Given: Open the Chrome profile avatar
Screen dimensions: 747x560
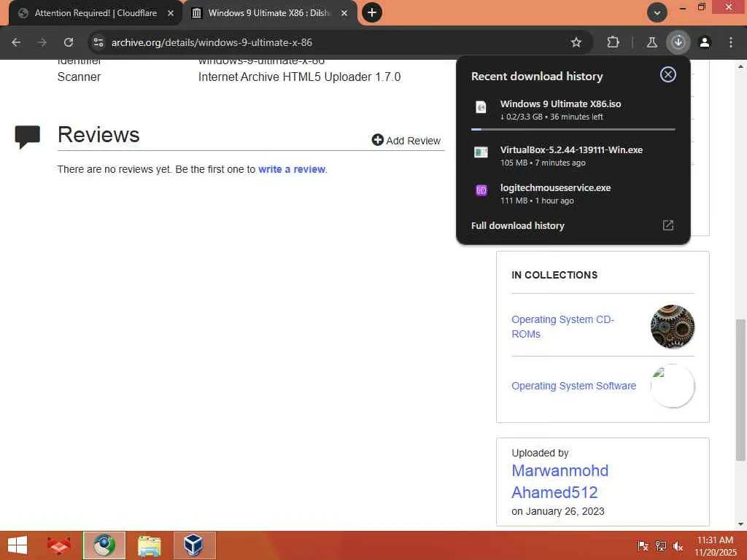Looking at the screenshot, I should [705, 42].
